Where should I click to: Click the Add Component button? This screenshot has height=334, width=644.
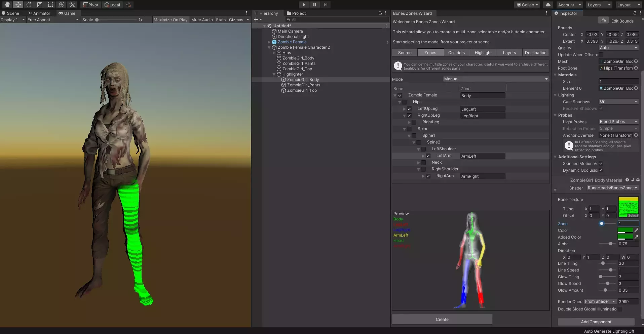[596, 322]
